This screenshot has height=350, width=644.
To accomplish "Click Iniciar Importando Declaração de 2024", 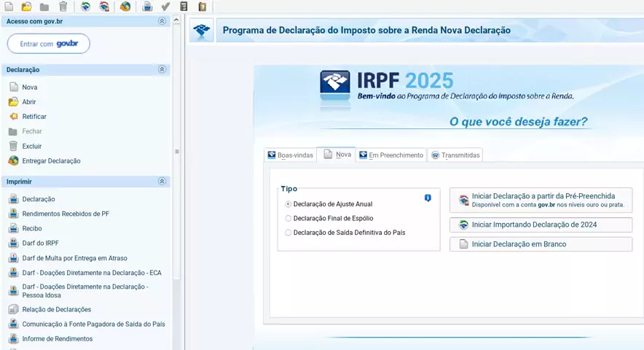I will point(541,225).
